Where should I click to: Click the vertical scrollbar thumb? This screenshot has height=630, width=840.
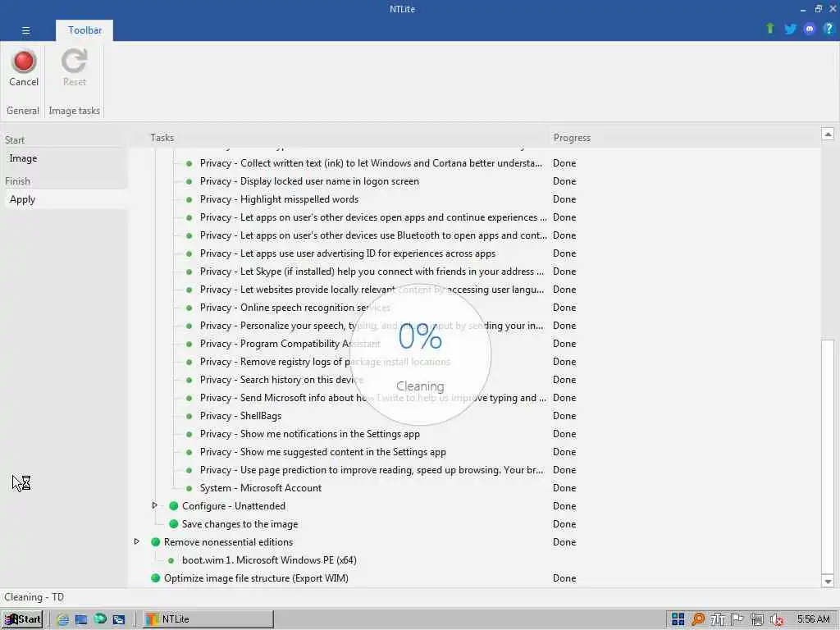[828, 456]
